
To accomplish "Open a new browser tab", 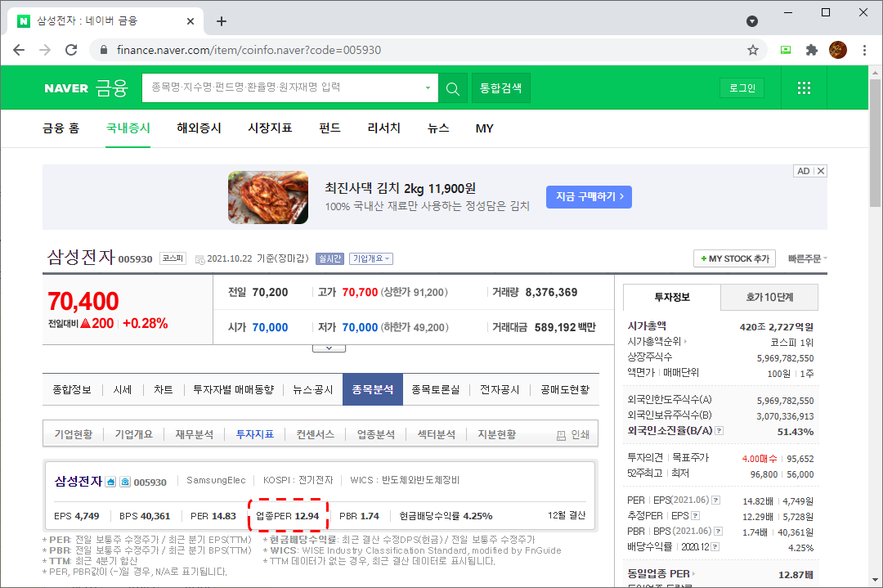I will (x=222, y=21).
